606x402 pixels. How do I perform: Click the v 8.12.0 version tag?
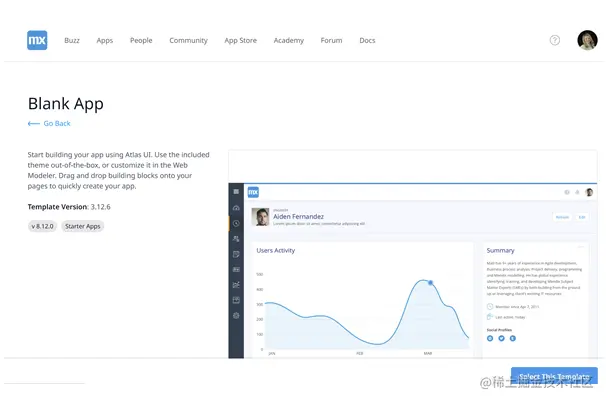[43, 226]
